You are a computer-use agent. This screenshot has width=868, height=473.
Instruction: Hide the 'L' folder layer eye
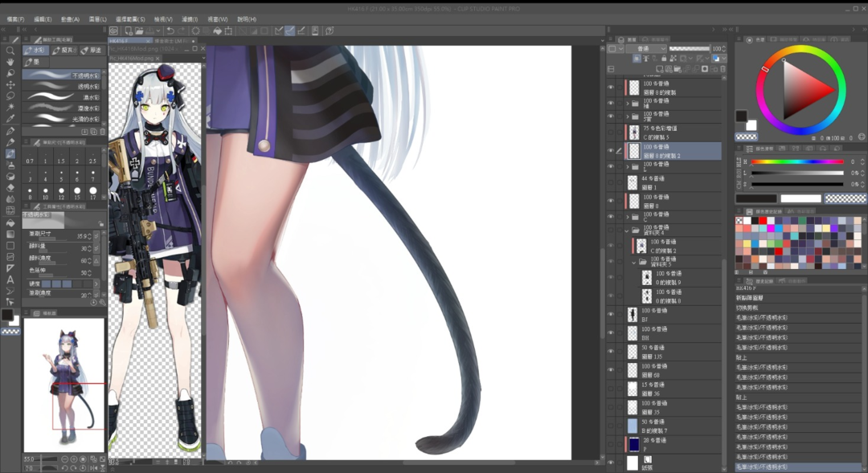point(611,166)
